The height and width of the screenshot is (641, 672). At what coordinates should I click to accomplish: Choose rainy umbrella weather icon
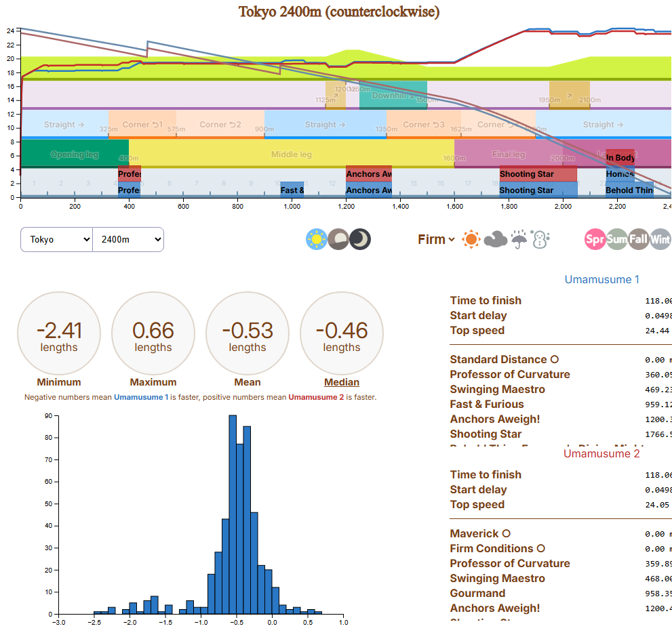point(519,239)
